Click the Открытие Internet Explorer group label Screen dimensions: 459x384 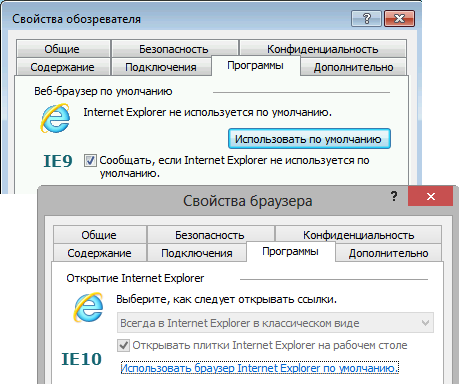point(135,278)
